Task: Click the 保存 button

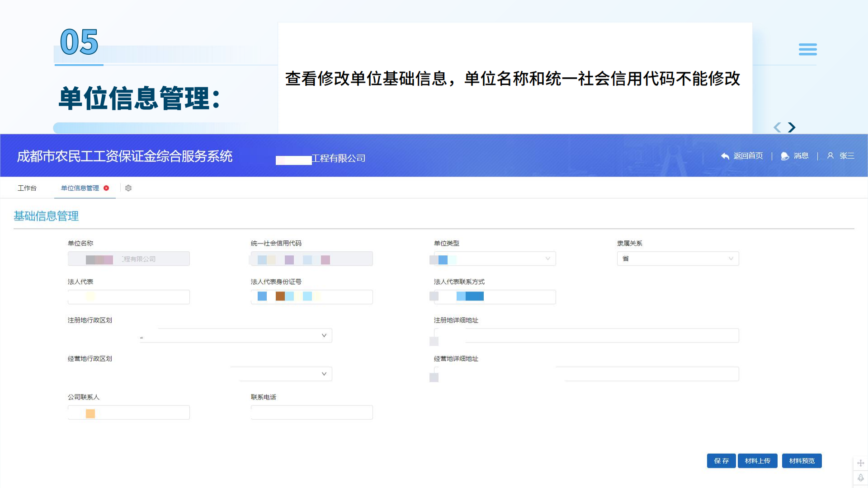Action: pos(721,461)
